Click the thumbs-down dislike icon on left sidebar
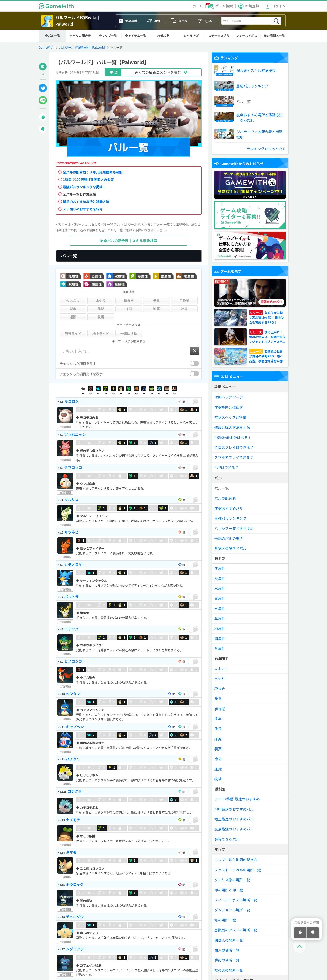327x980 pixels. 43,129
